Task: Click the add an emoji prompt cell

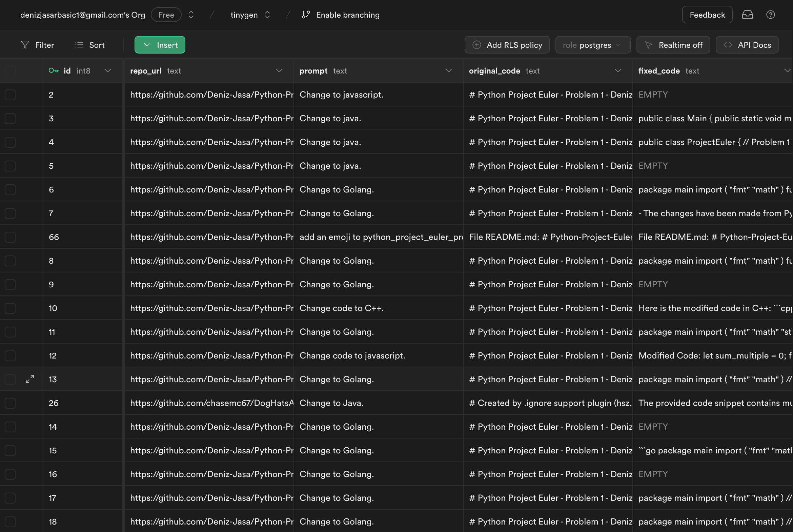Action: pos(378,237)
